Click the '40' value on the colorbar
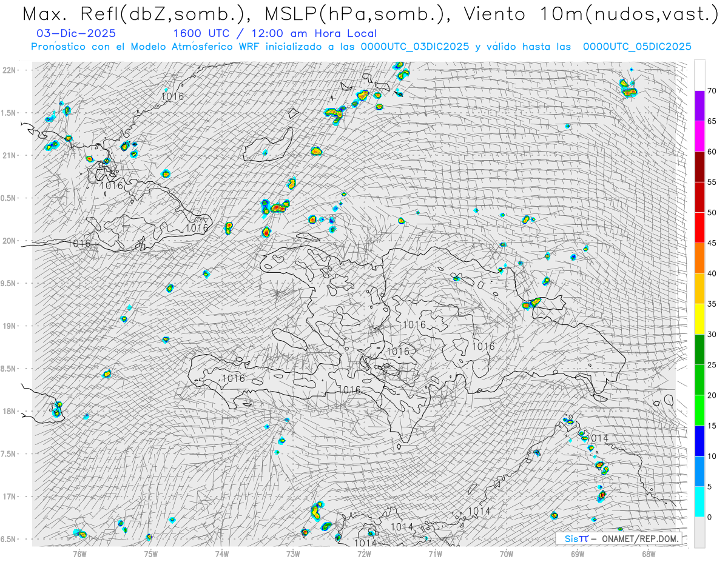 [x=712, y=273]
